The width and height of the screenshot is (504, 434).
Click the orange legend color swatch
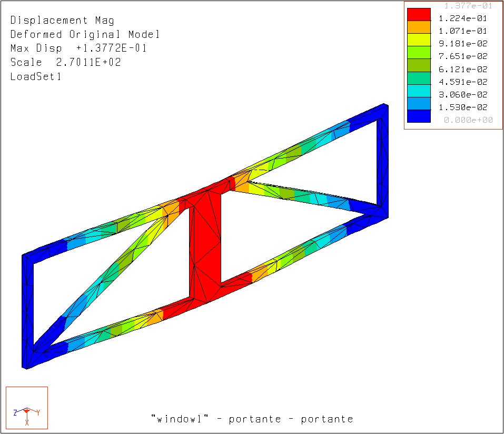(x=419, y=27)
